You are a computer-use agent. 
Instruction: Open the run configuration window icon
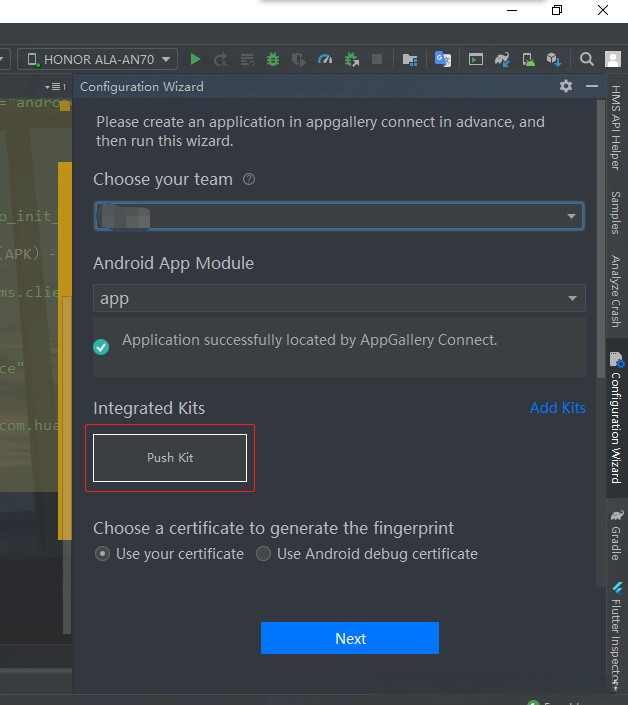point(476,59)
